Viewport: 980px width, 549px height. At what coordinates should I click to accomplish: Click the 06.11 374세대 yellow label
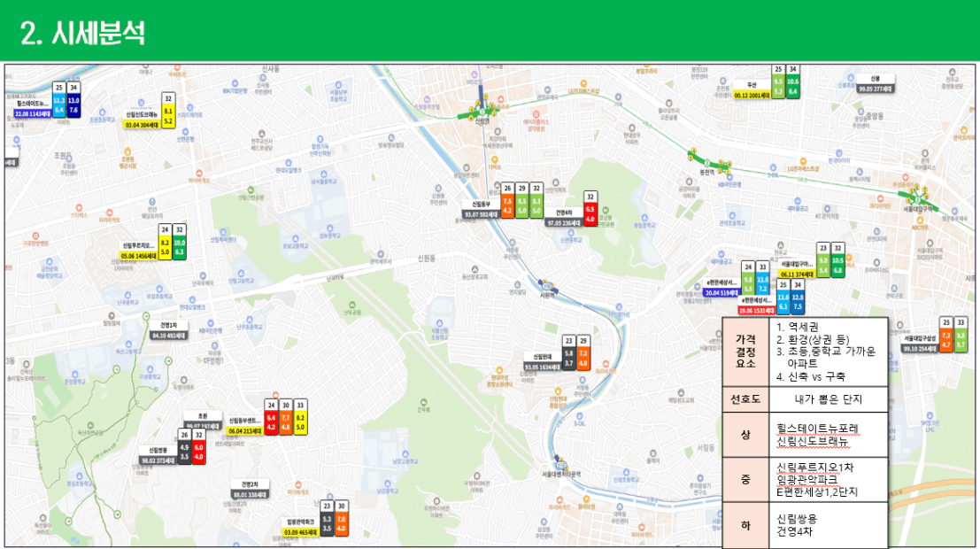[x=797, y=274]
